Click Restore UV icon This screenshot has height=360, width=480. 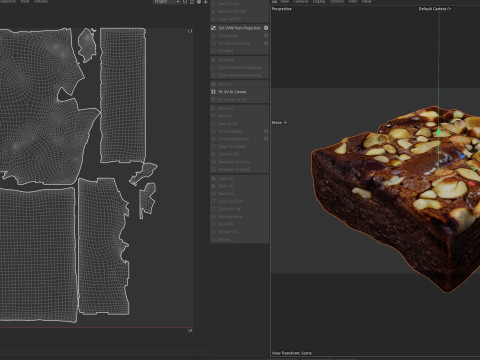click(214, 232)
